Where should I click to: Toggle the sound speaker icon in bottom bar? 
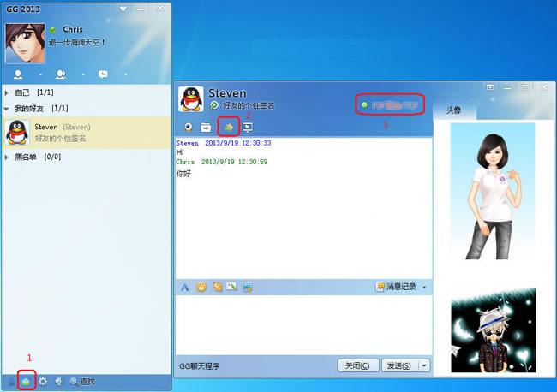point(58,382)
